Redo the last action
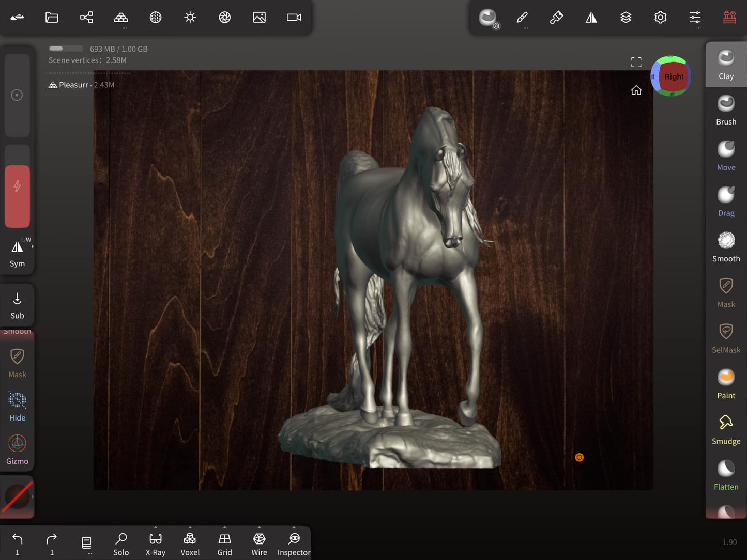This screenshot has width=747, height=560. tap(52, 545)
